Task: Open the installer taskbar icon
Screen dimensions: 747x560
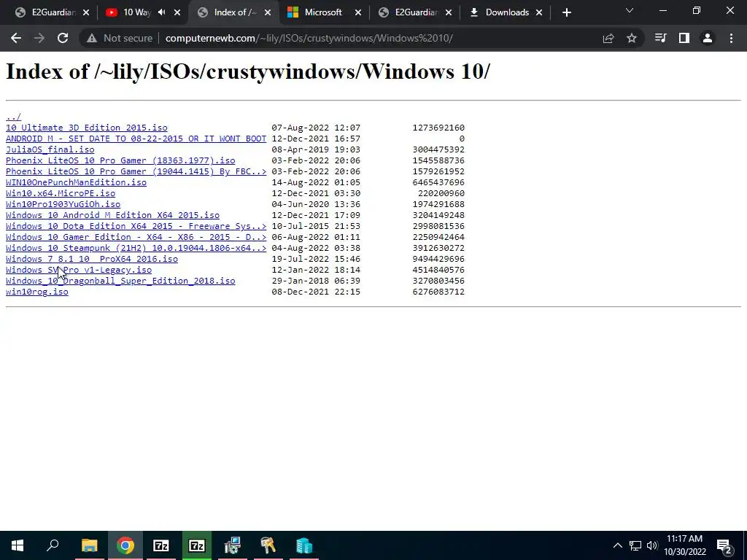Action: click(233, 545)
